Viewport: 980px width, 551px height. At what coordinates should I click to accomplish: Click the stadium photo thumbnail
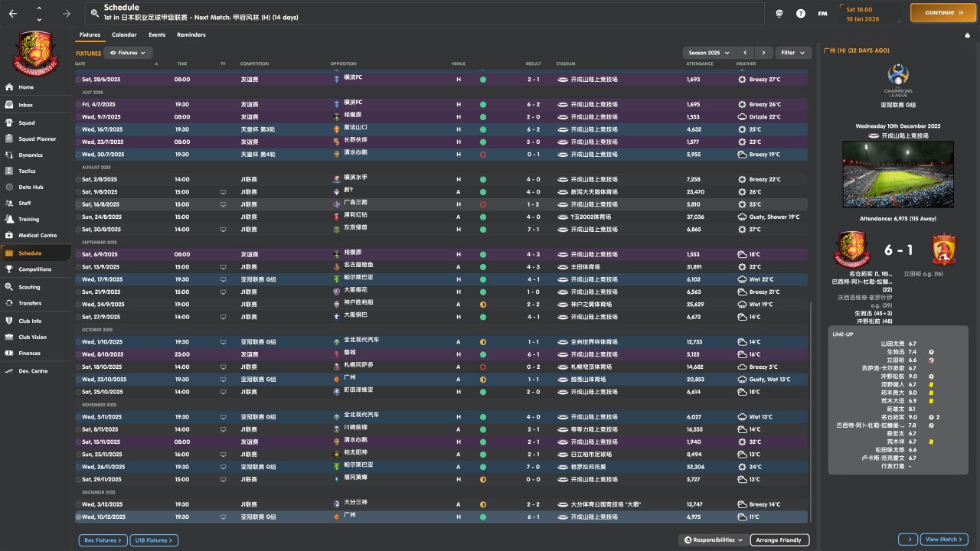898,174
